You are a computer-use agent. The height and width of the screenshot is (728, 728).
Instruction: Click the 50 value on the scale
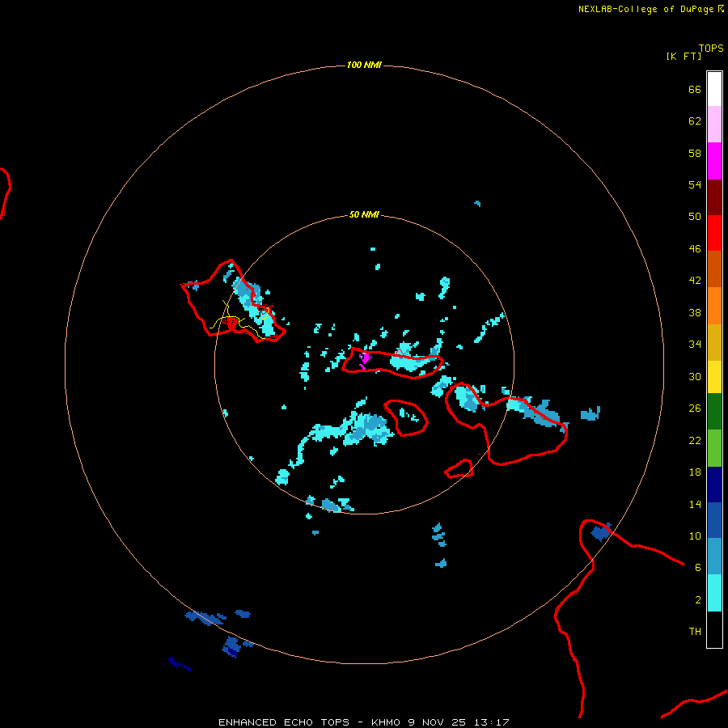[695, 216]
